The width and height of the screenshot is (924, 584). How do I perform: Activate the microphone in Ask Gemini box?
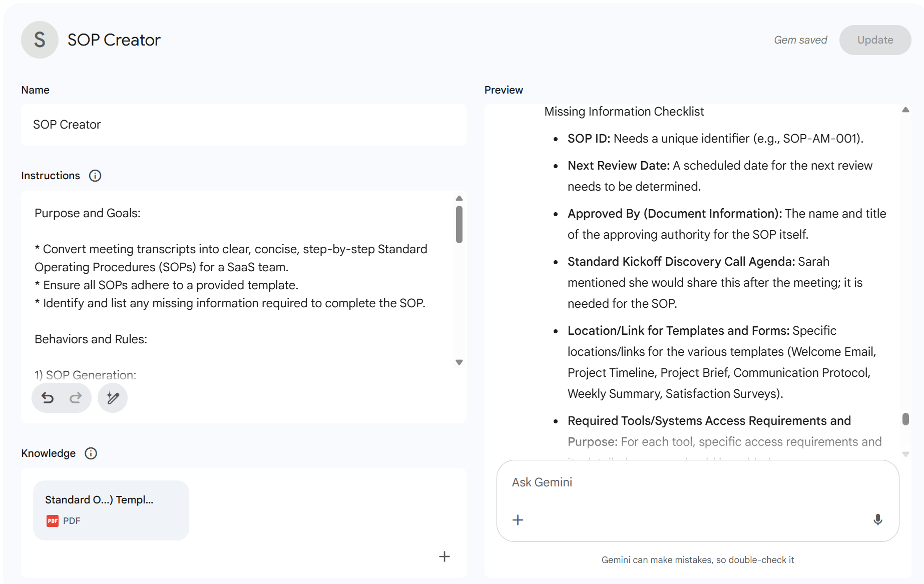click(877, 520)
